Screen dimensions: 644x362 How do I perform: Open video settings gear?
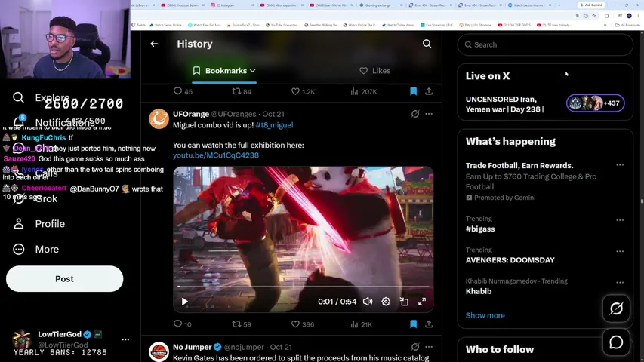click(386, 302)
